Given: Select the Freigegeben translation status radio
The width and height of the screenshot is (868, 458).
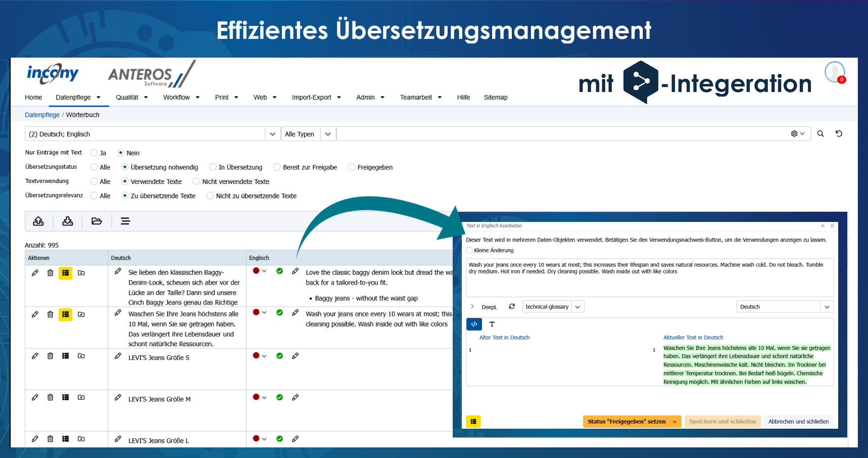Looking at the screenshot, I should [x=352, y=167].
